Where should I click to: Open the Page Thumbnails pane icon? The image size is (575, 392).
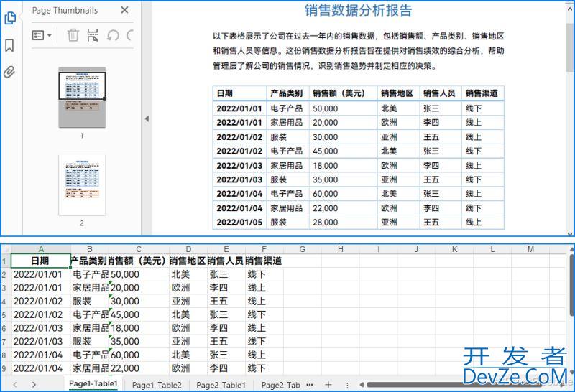(x=10, y=17)
